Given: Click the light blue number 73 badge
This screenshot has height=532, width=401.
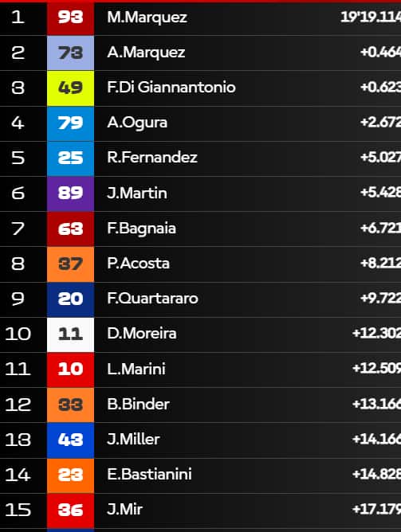Looking at the screenshot, I should (70, 53).
